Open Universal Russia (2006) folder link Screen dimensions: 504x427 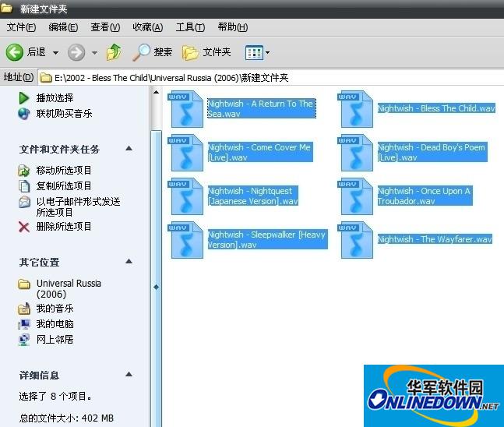point(69,288)
